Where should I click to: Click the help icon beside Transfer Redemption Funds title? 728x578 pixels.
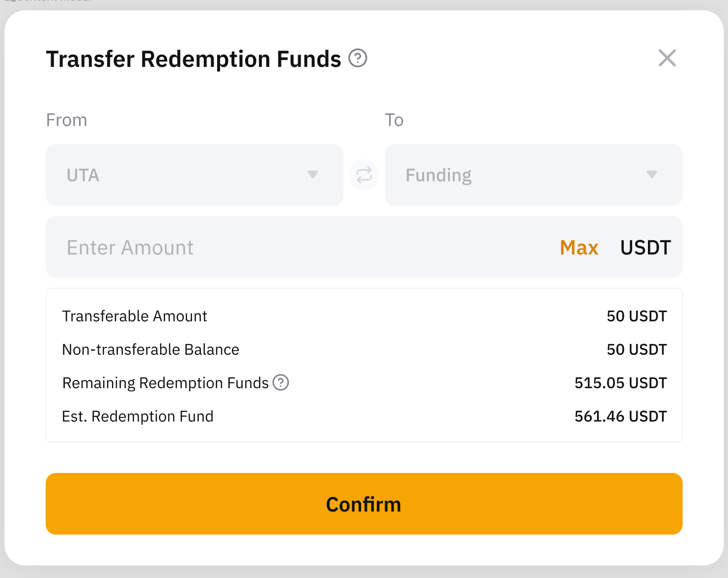coord(358,58)
